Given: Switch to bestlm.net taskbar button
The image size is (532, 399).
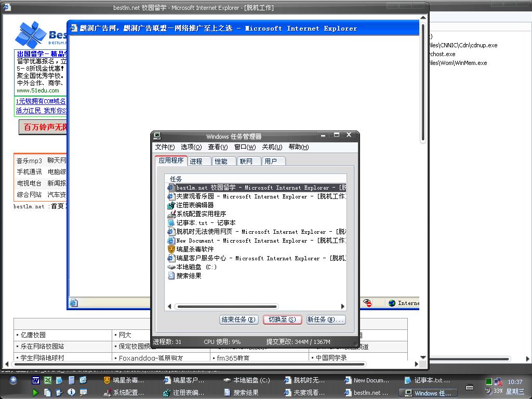Looking at the screenshot, I should tap(366, 393).
